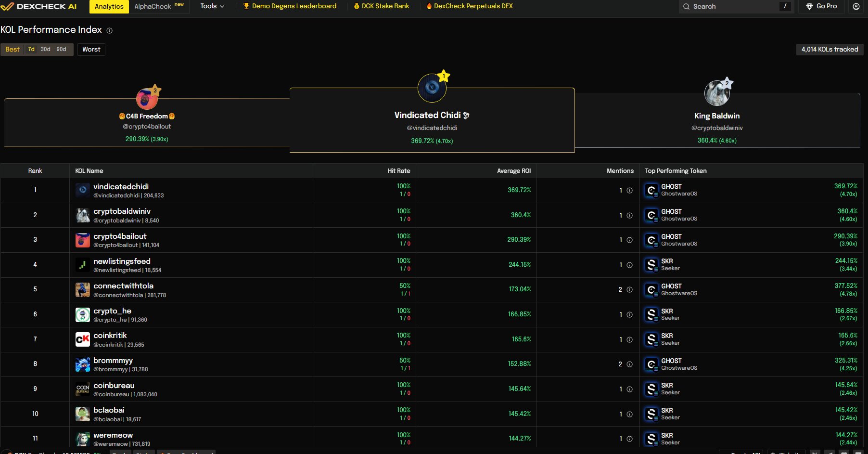Click mentions info icon for vindicatedchidi
The height and width of the screenshot is (454, 868).
point(629,190)
